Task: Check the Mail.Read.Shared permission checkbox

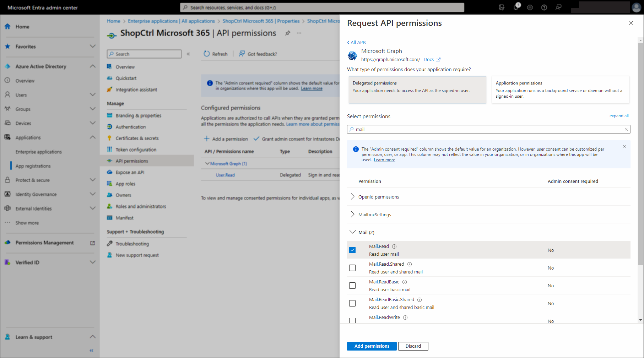Action: click(x=352, y=268)
